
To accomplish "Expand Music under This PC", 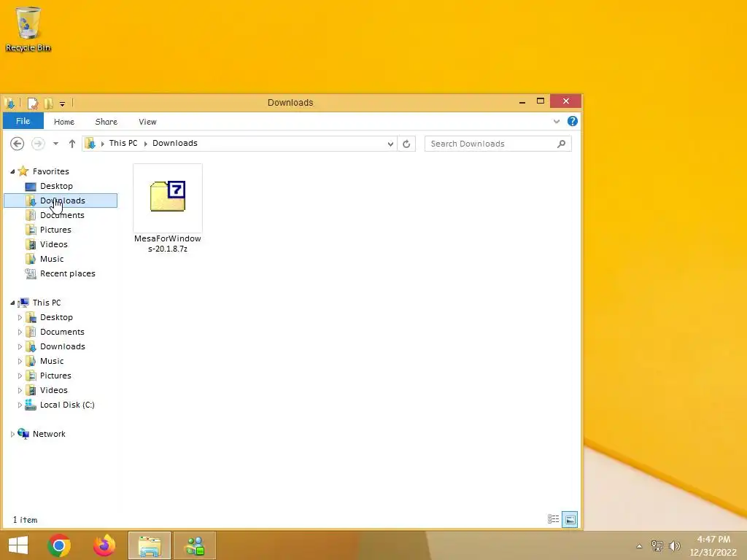I will coord(20,362).
